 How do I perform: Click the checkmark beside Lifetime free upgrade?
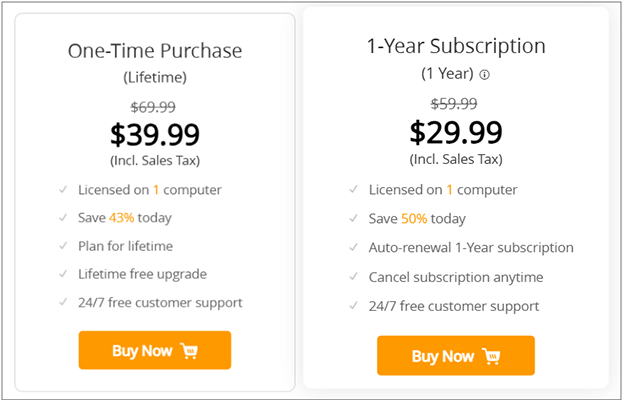tap(63, 274)
